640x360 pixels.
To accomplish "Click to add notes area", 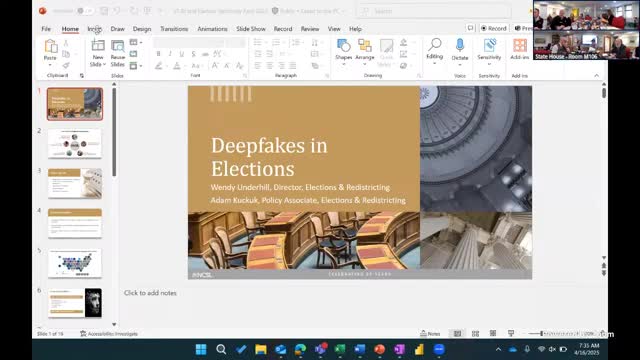I will pos(150,293).
